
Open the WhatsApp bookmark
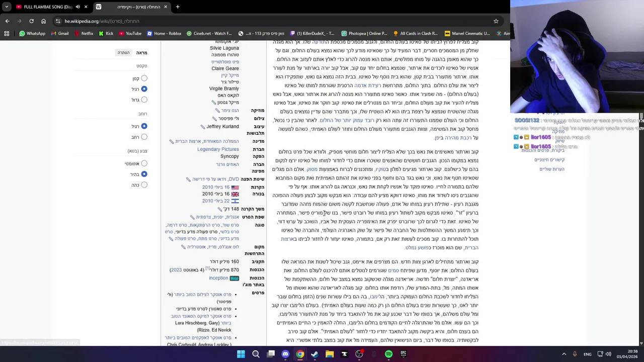click(32, 34)
